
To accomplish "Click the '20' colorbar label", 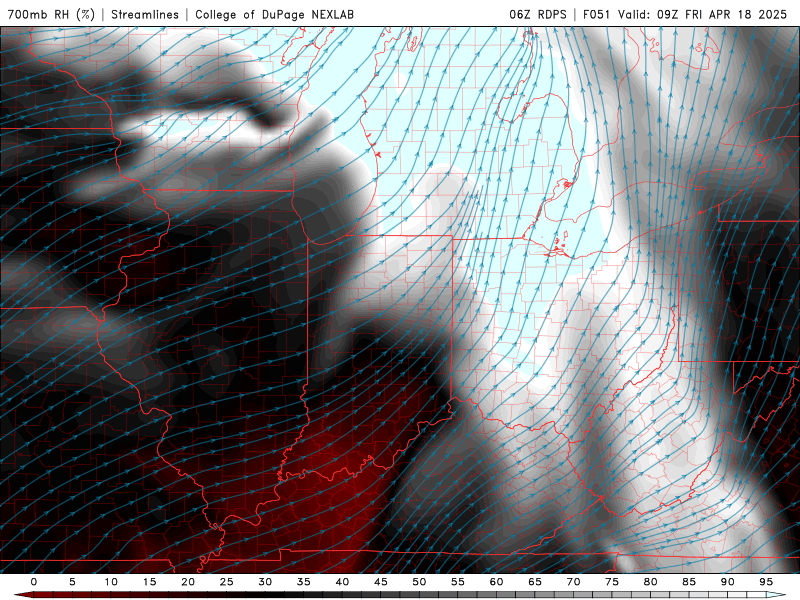I will point(188,582).
